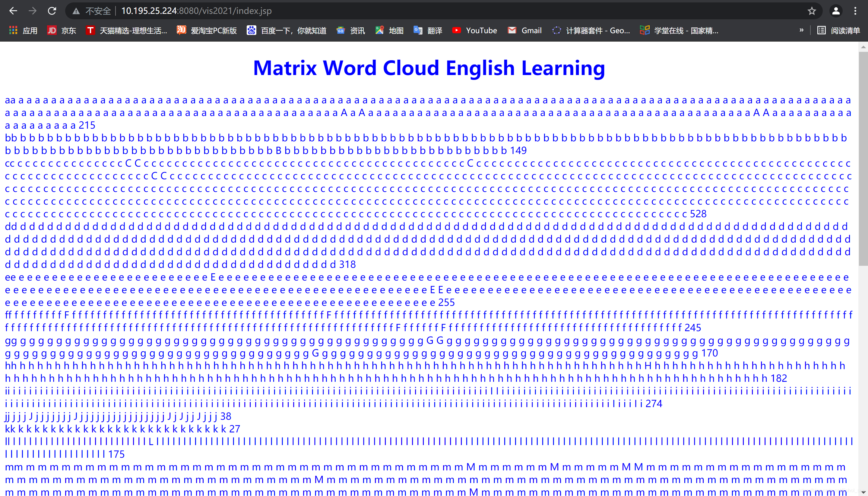The height and width of the screenshot is (496, 868).
Task: Click the reading list icon
Action: [x=822, y=30]
